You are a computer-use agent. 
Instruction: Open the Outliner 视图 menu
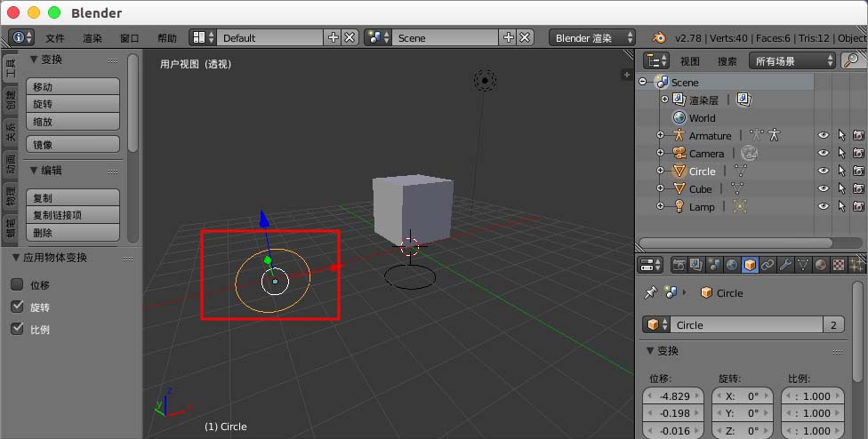click(x=690, y=61)
